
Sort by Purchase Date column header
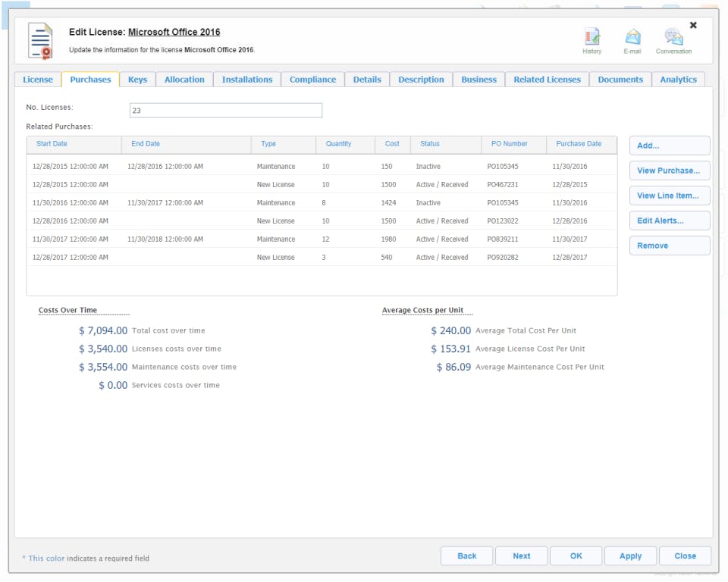[x=579, y=144]
